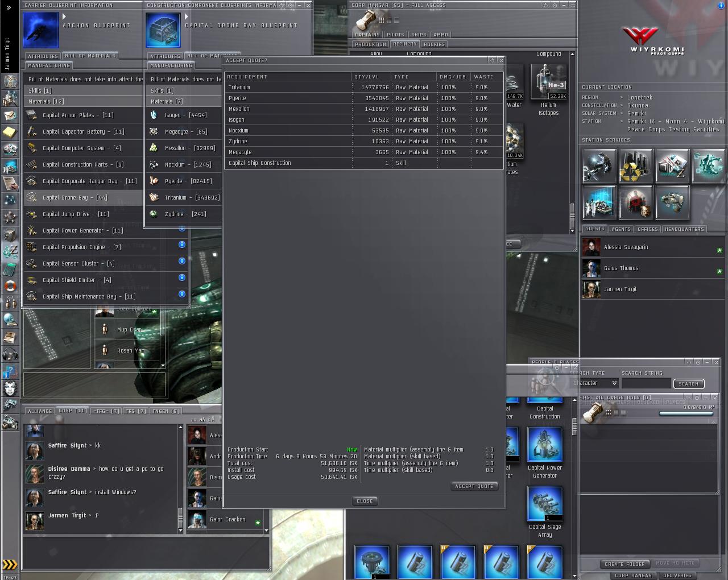This screenshot has height=580, width=728.
Task: Click the corp chat scrollbar thumb
Action: 181,517
